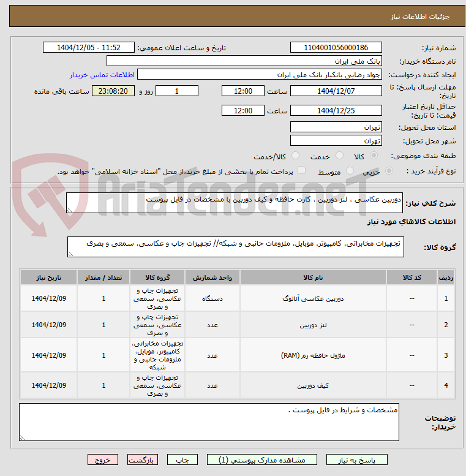Click the general description text area

235,203
